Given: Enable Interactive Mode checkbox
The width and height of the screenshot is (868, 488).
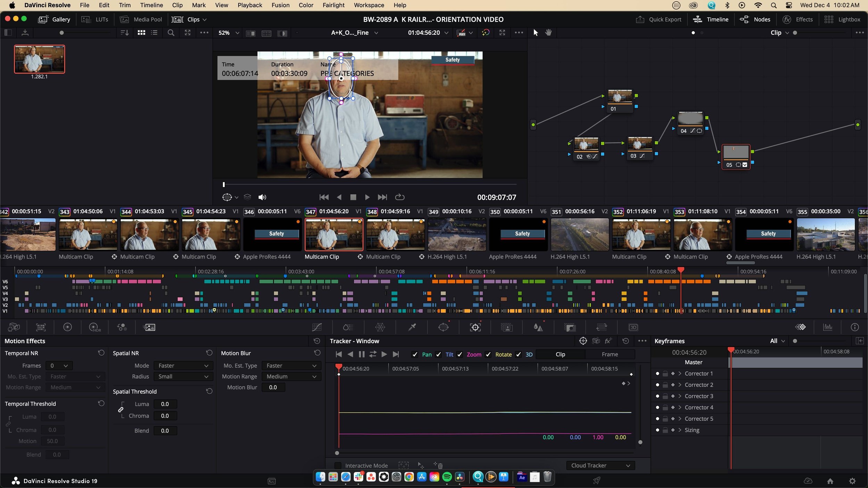Looking at the screenshot, I should [337, 465].
